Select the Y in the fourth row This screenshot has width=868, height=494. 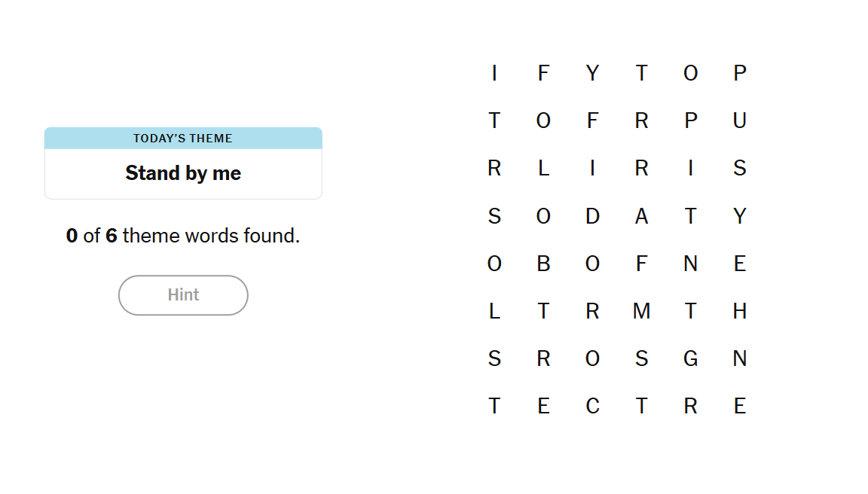pos(739,216)
